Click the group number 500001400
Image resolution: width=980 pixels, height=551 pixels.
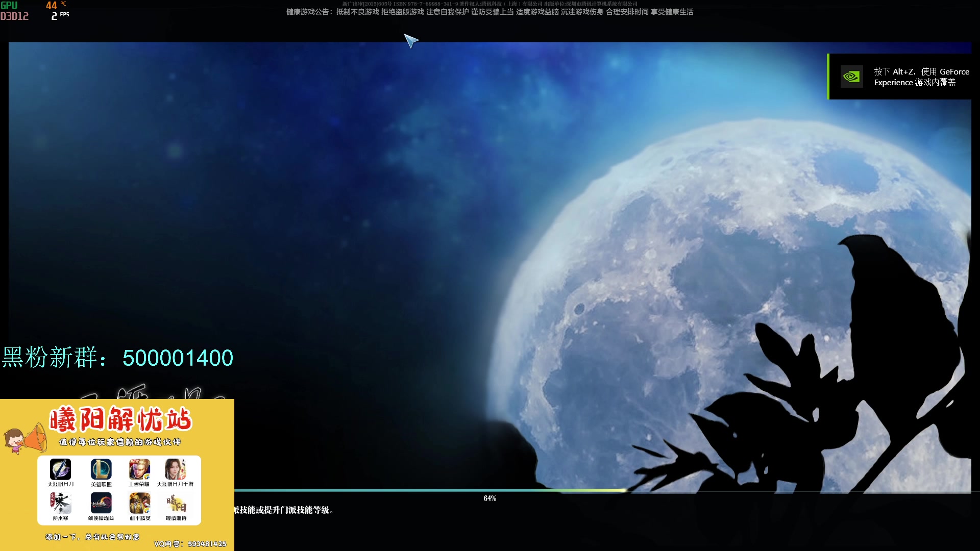pos(178,358)
